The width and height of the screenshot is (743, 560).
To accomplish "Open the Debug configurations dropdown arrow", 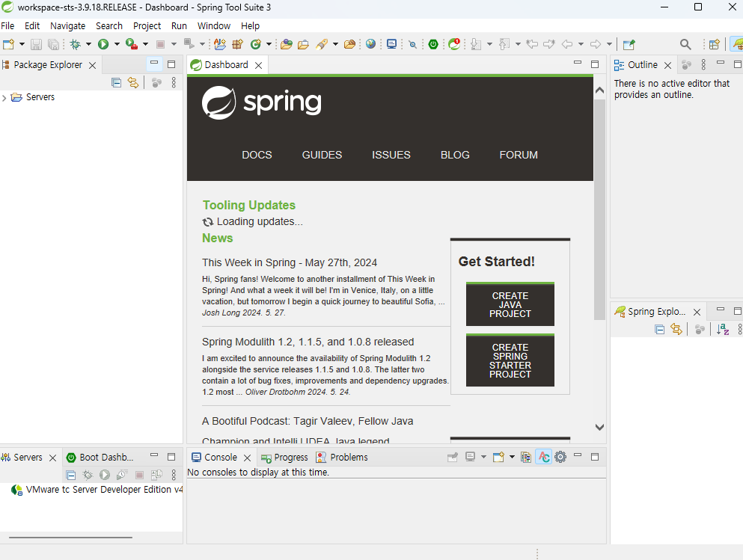I will click(x=88, y=45).
